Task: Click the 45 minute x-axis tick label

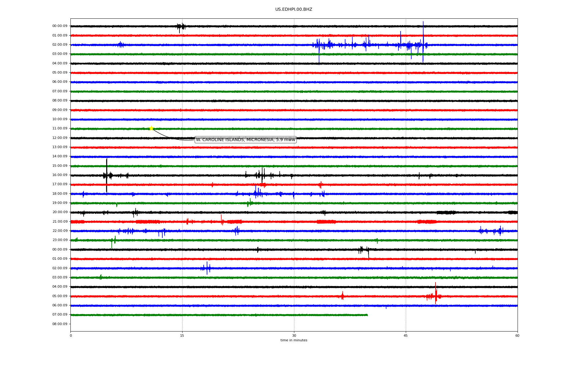Action: 406,336
